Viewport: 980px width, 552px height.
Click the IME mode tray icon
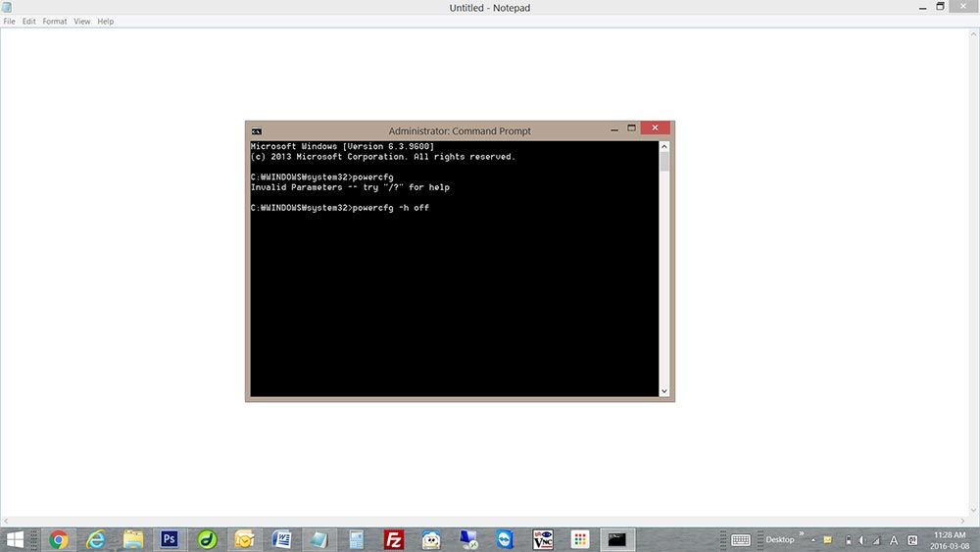(x=912, y=540)
